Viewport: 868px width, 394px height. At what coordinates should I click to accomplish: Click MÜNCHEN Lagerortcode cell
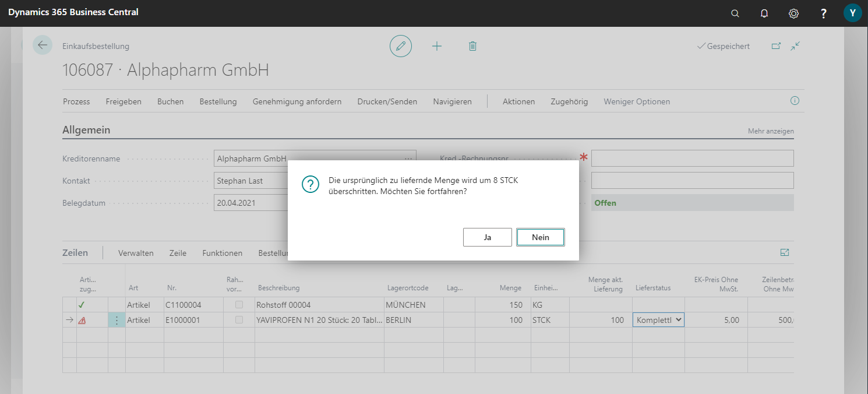tap(414, 305)
